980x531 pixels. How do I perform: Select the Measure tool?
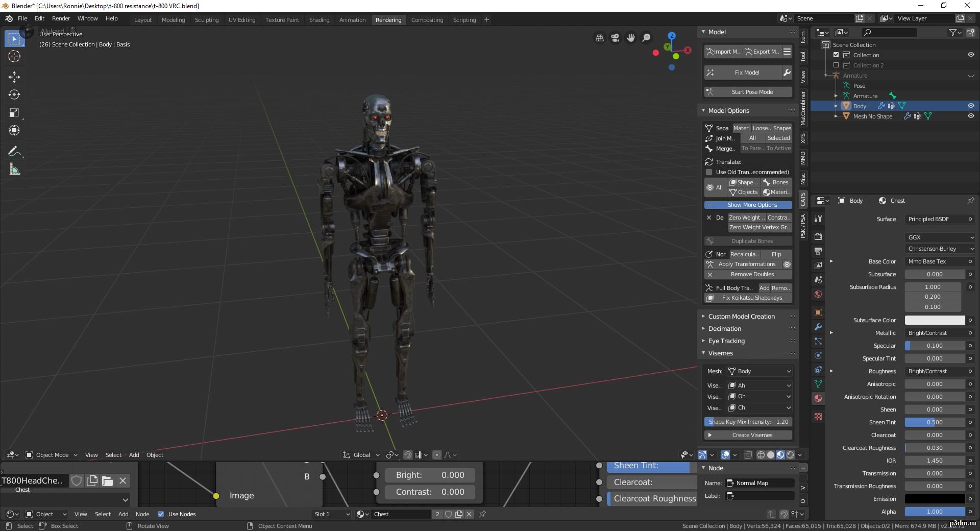[x=14, y=170]
